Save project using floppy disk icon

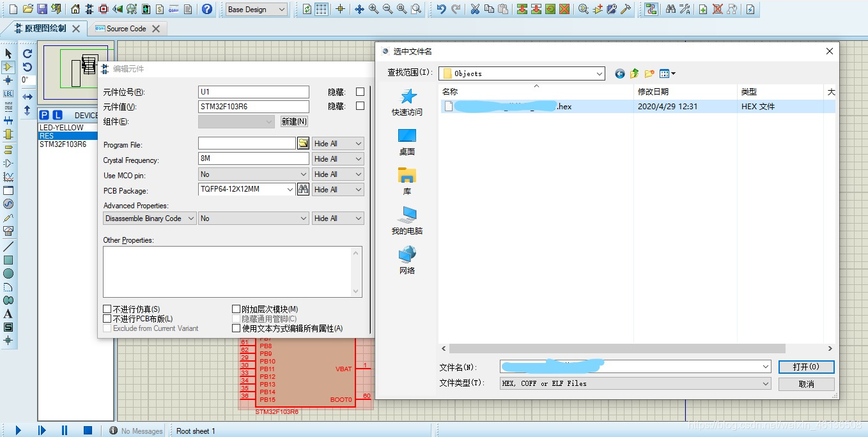pyautogui.click(x=42, y=9)
